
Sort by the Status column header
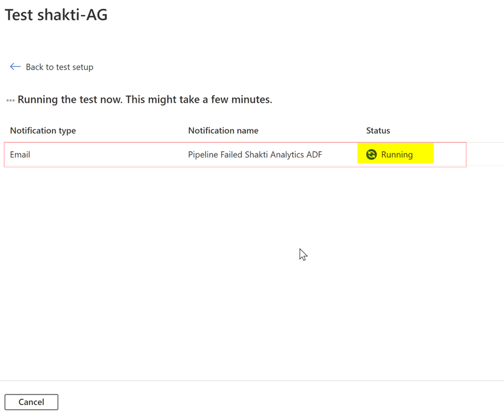(x=378, y=130)
